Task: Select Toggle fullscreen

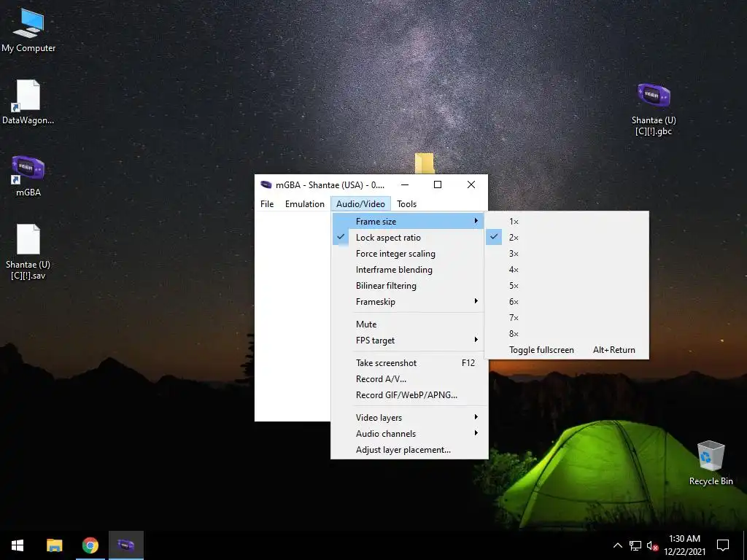Action: click(566, 350)
